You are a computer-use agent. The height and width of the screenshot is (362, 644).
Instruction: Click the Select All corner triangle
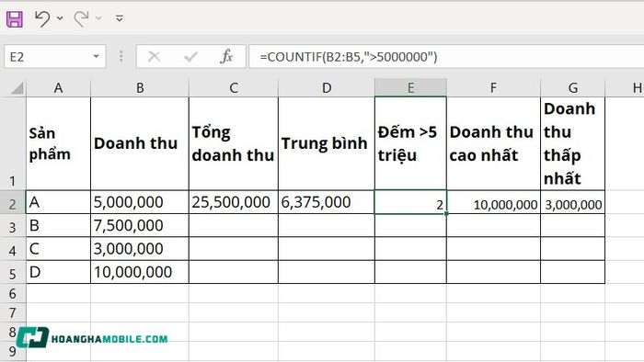point(17,87)
